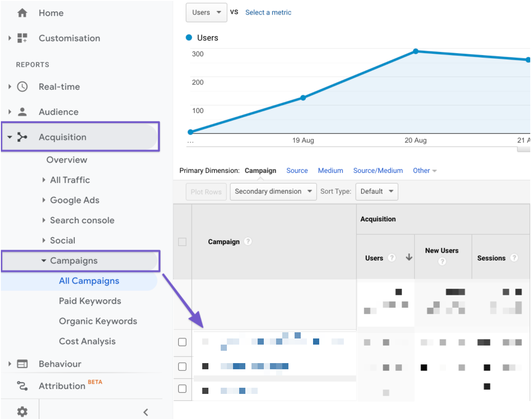Expand the Other primary dimension dropdown
This screenshot has width=532, height=419.
(424, 170)
